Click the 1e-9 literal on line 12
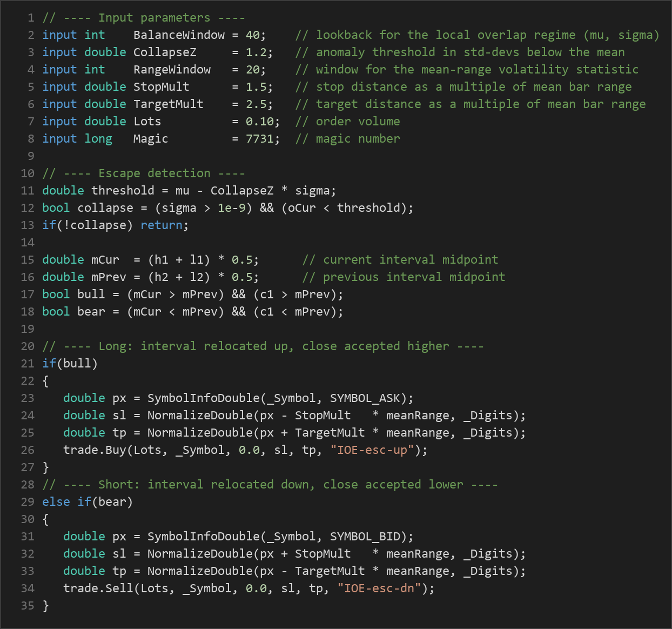Viewport: 672px width, 629px height. coord(231,208)
